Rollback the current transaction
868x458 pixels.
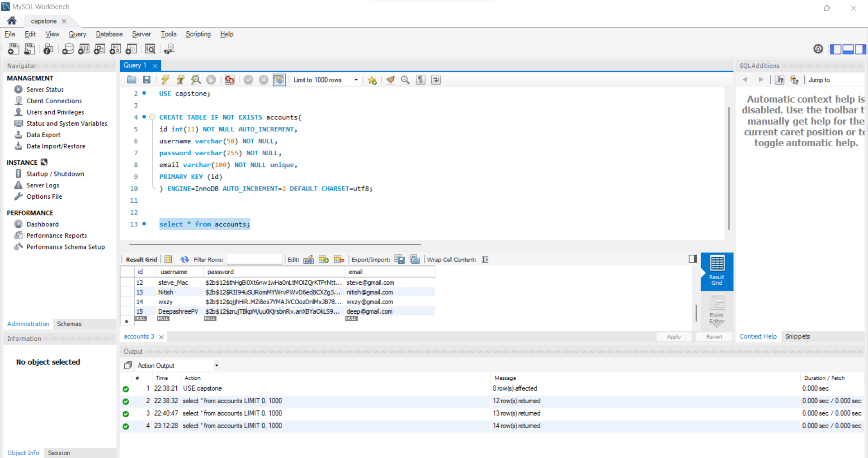click(264, 80)
